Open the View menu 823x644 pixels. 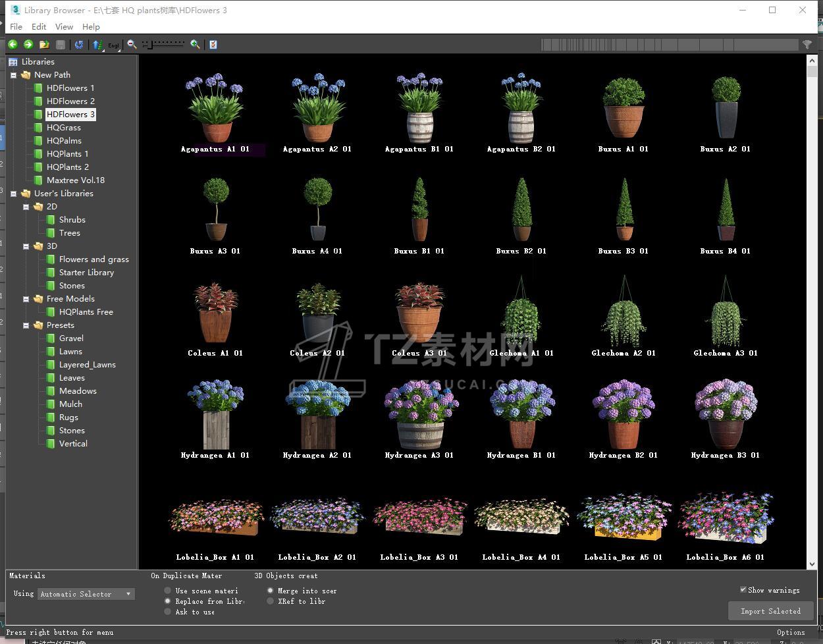tap(64, 26)
